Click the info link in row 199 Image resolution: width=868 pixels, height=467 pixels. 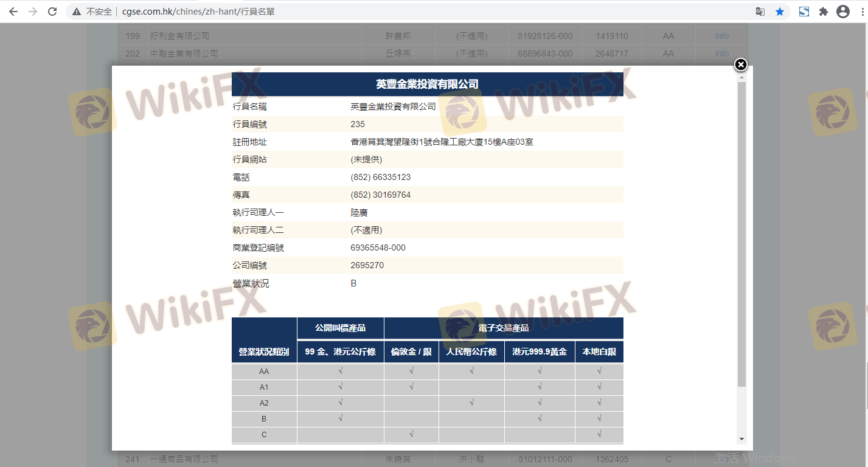[721, 36]
